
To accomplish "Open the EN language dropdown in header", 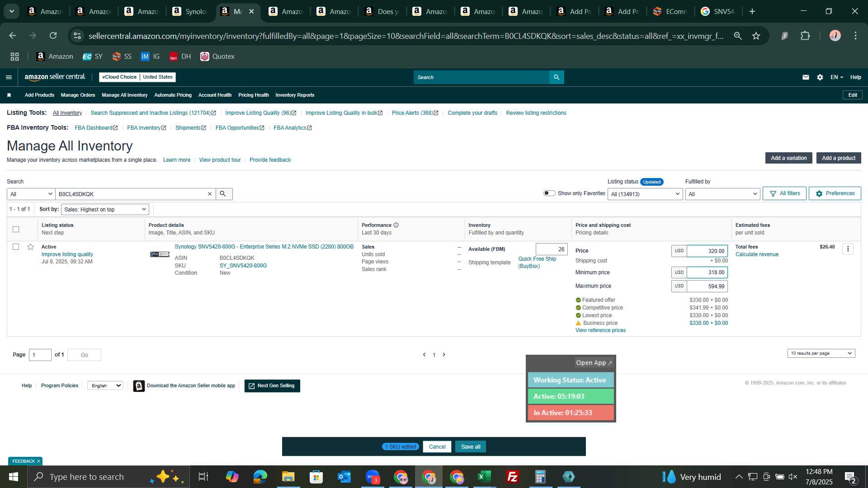I will 836,77.
